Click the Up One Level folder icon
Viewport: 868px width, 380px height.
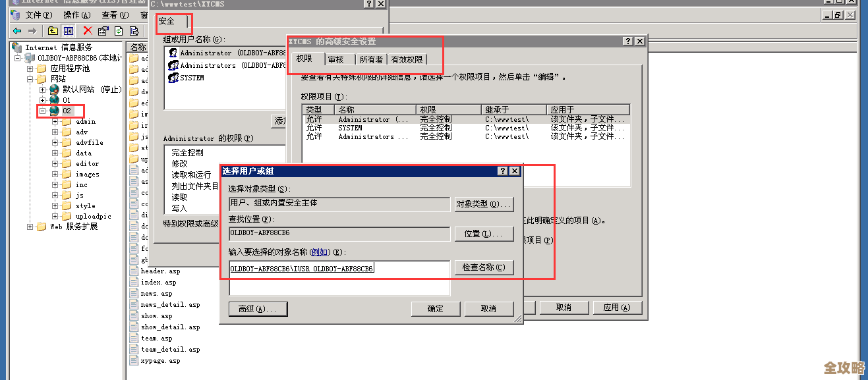[53, 30]
